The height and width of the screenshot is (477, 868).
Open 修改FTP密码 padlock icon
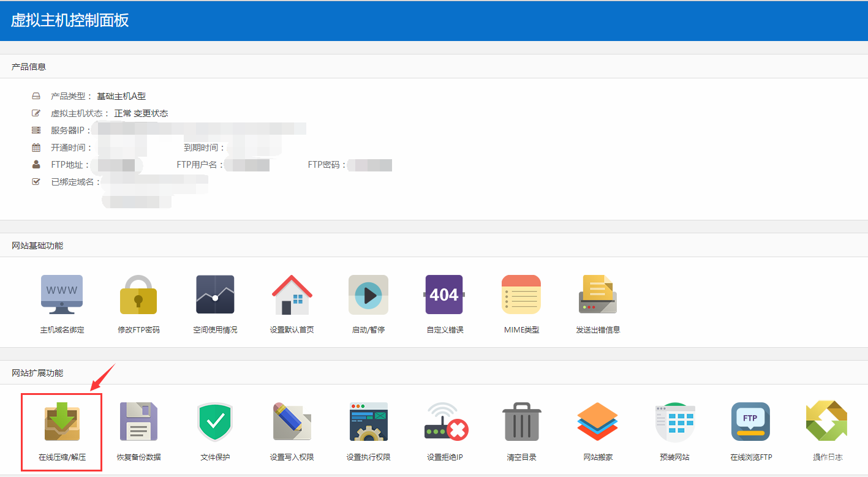tap(138, 295)
